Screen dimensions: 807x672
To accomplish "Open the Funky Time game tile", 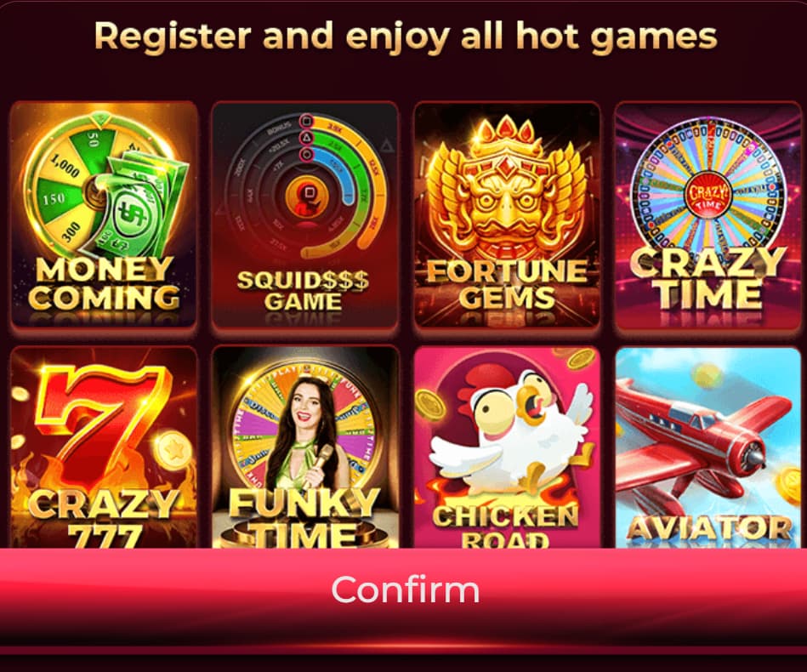I will (x=305, y=447).
